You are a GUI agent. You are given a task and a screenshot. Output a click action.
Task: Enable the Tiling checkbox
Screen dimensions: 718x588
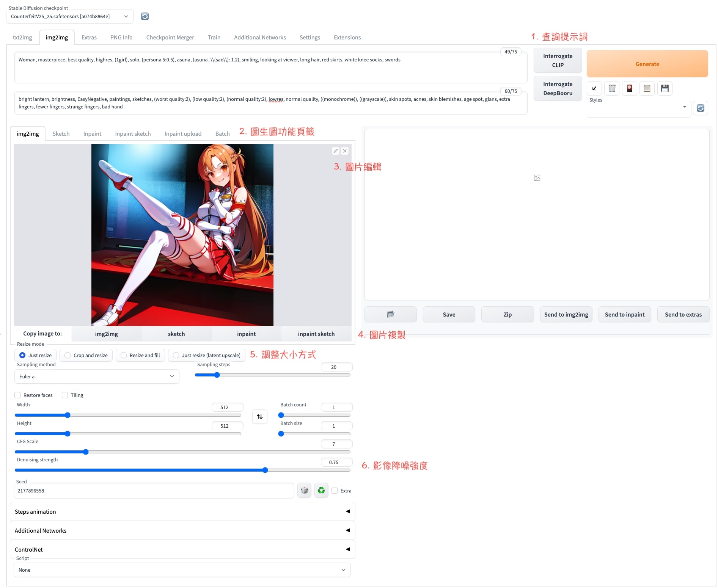(65, 395)
